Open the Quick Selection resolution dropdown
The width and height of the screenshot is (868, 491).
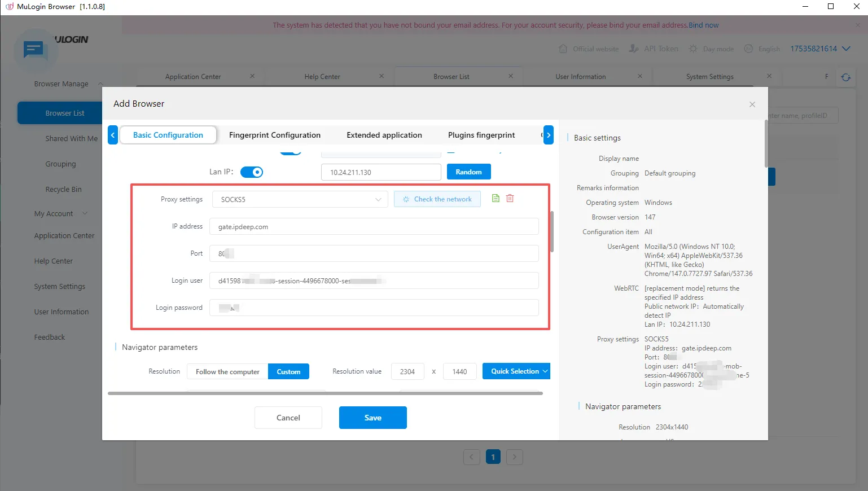pyautogui.click(x=516, y=371)
